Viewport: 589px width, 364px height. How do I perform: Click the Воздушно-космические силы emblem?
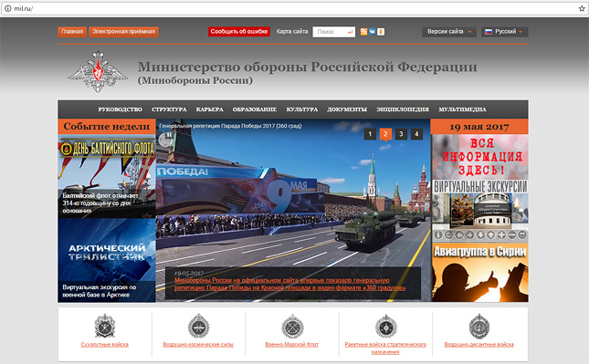[198, 326]
